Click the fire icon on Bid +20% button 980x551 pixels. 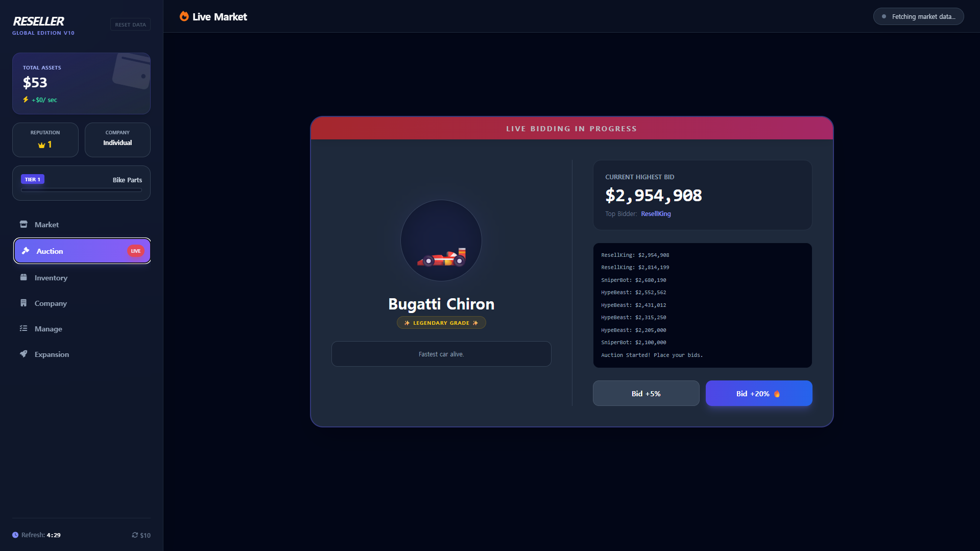point(777,394)
